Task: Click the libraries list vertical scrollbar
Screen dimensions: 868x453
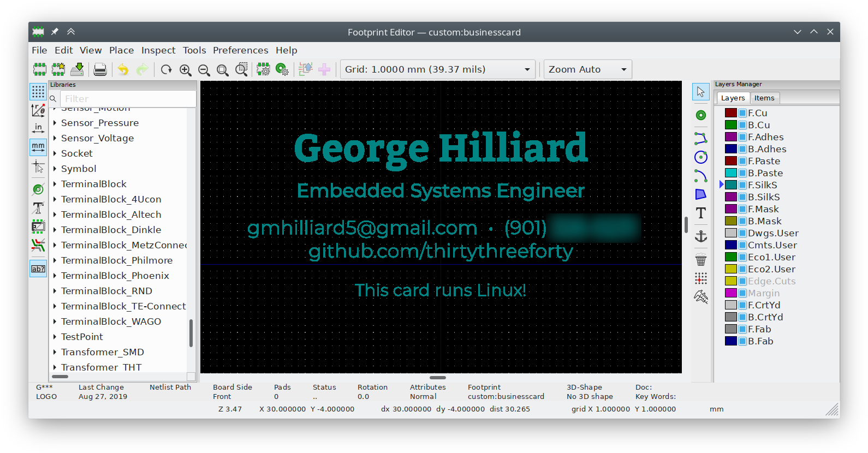Action: click(191, 333)
